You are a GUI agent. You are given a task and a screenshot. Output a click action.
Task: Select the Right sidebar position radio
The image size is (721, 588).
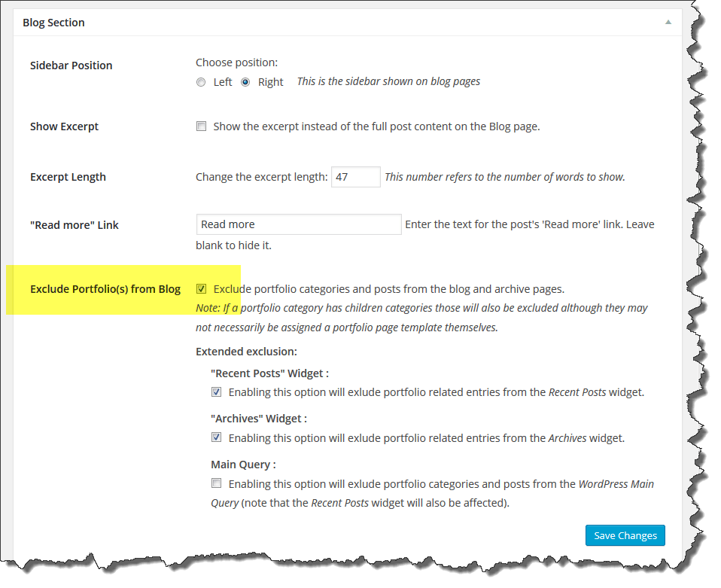[245, 82]
